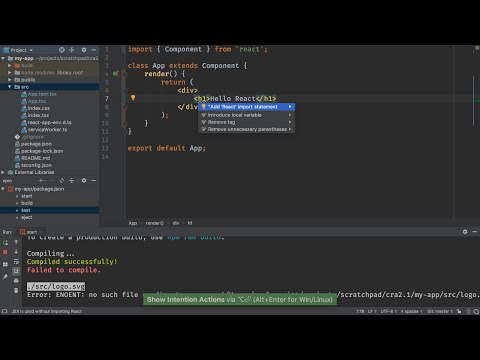
Task: Select package.json in project tree
Action: pos(33,144)
